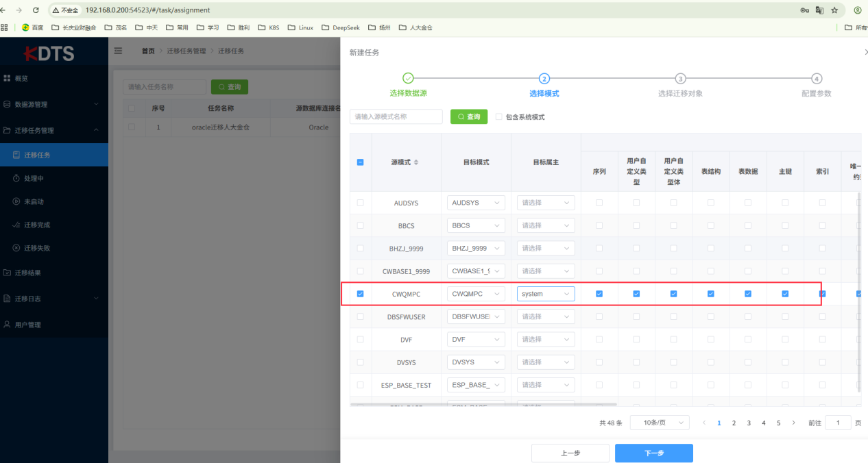Screen dimensions: 868x463
Task: Open DVSYS 目标模式 dropdown
Action: [476, 362]
